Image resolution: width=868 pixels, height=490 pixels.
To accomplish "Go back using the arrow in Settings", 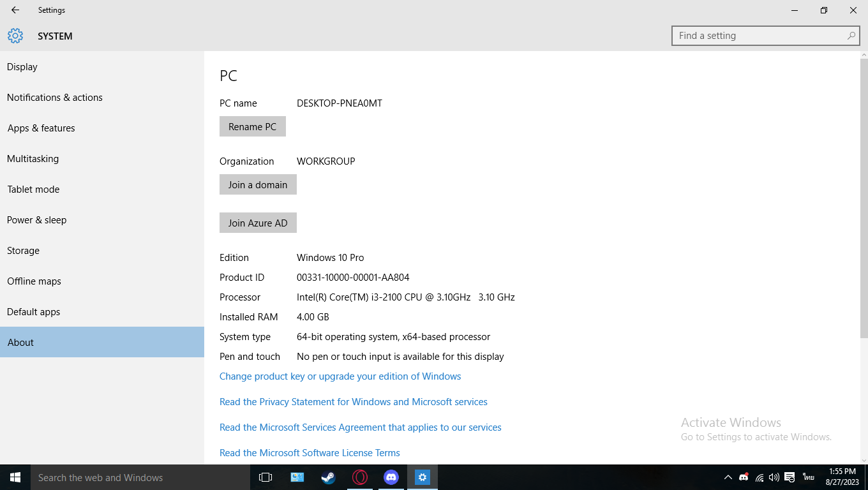I will [x=15, y=10].
